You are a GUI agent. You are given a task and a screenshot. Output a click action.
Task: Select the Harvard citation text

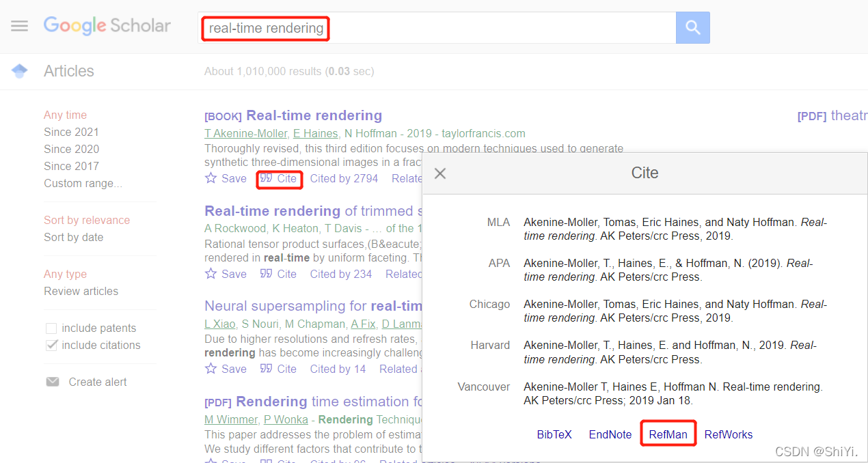click(670, 352)
